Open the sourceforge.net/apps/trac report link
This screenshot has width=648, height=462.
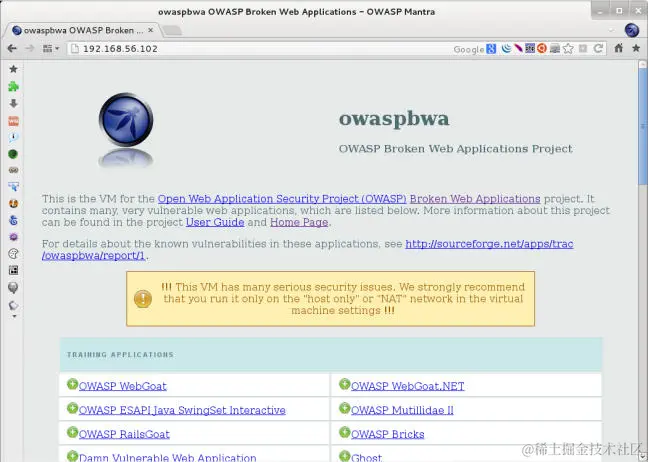[x=489, y=244]
